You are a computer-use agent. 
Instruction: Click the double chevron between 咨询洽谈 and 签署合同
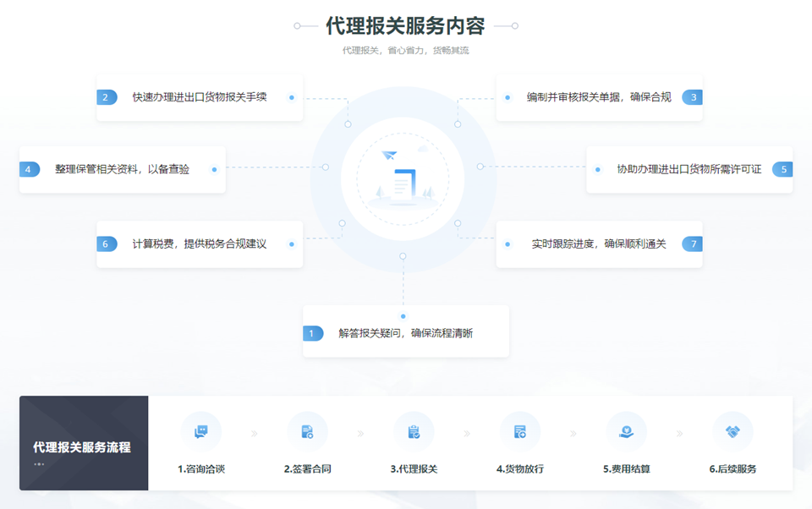(254, 434)
